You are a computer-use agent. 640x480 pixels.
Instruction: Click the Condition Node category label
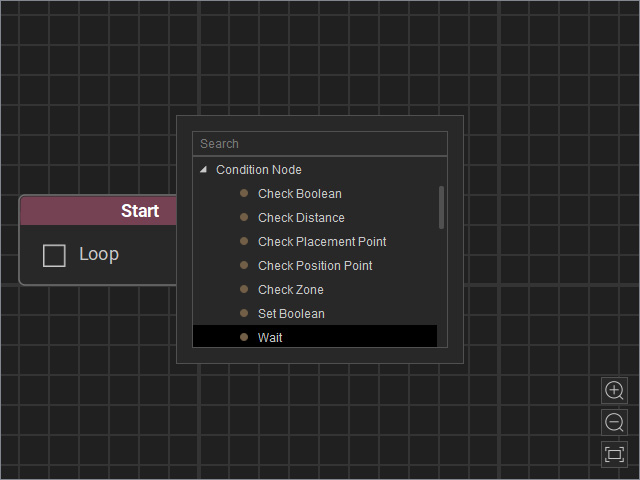click(259, 169)
